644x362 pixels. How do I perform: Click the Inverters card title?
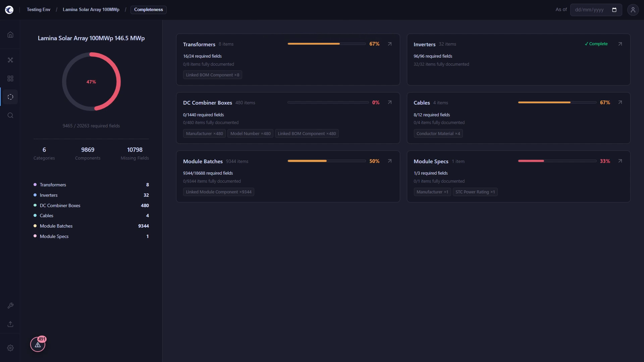pyautogui.click(x=425, y=44)
